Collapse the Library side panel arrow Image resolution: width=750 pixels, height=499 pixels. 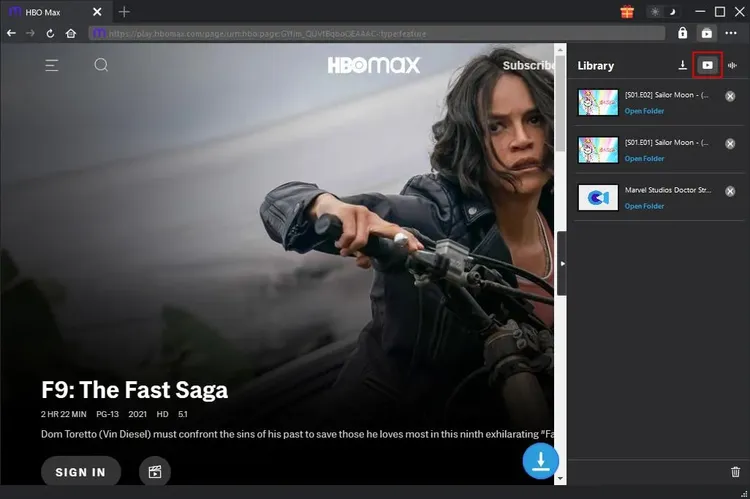pyautogui.click(x=562, y=263)
